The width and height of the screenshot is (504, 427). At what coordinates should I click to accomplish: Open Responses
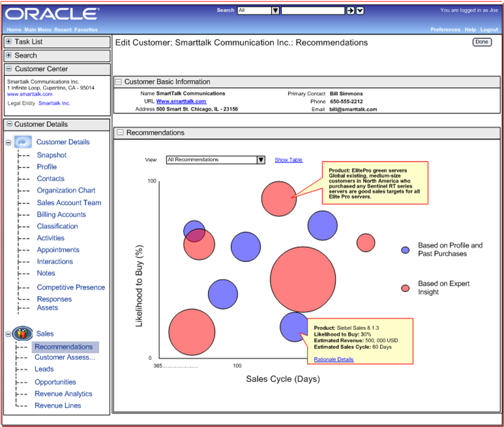point(54,299)
